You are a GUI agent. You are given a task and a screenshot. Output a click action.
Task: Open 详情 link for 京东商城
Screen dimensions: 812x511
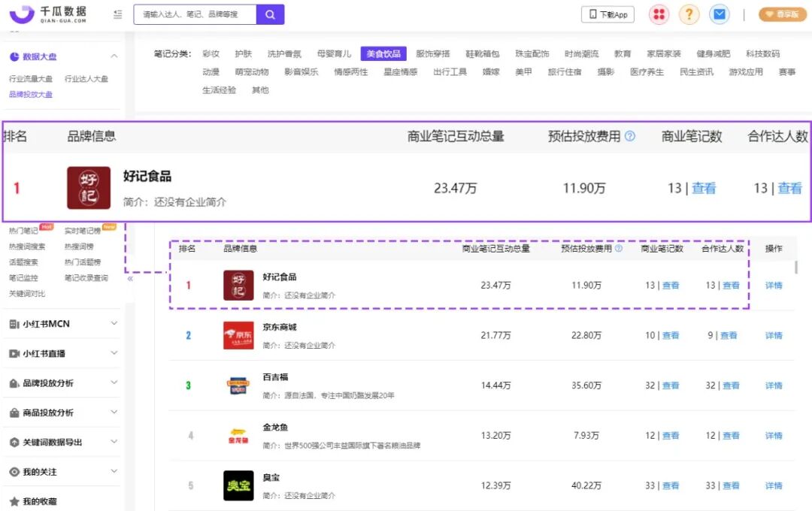774,335
